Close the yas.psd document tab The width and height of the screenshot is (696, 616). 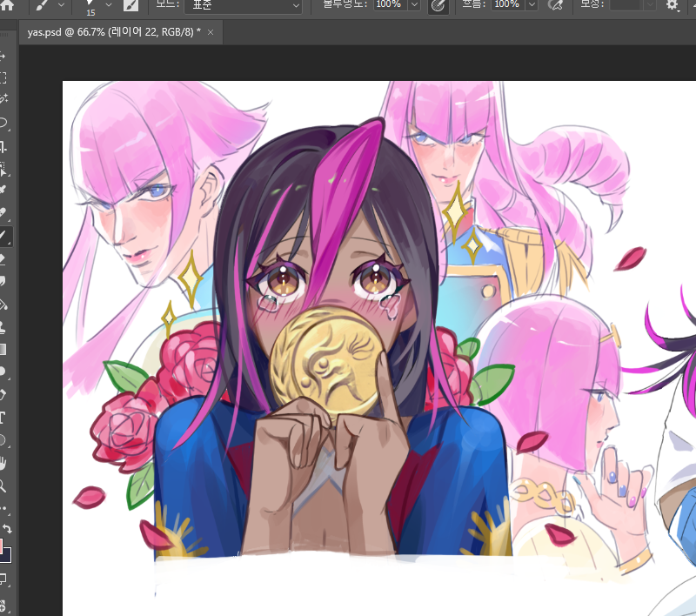[x=211, y=32]
